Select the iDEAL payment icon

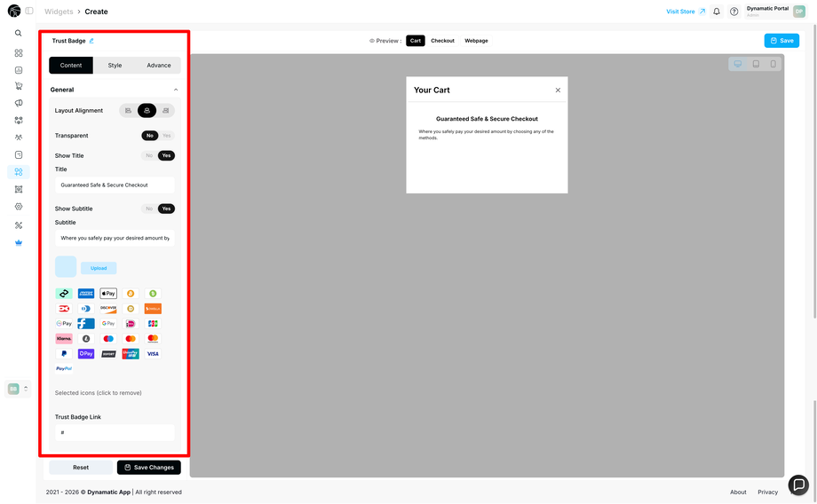[131, 324]
